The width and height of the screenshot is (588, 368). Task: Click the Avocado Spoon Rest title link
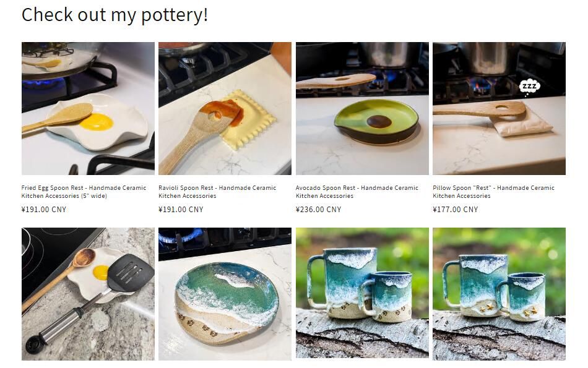(357, 192)
